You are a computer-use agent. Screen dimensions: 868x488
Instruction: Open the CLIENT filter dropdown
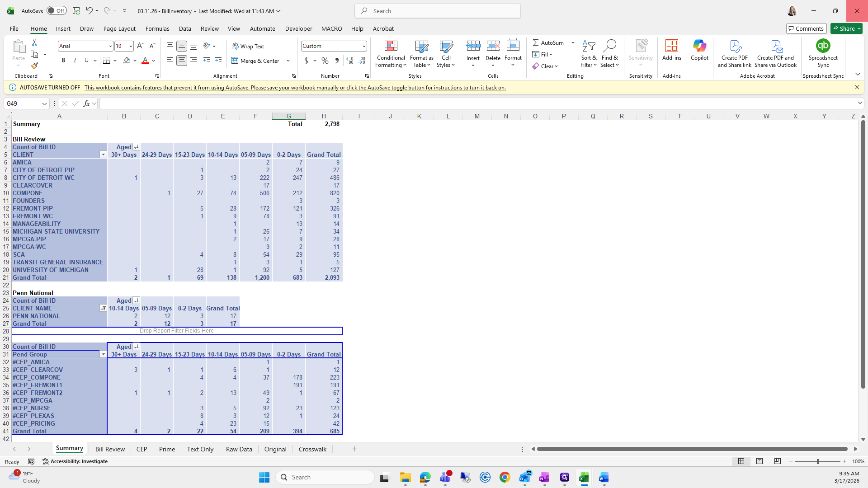(x=103, y=155)
